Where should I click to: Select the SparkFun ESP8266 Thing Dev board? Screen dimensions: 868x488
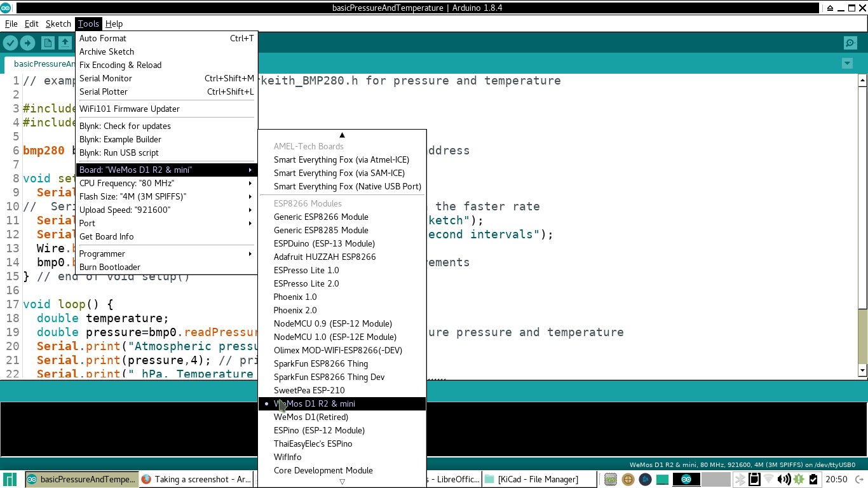point(342,377)
